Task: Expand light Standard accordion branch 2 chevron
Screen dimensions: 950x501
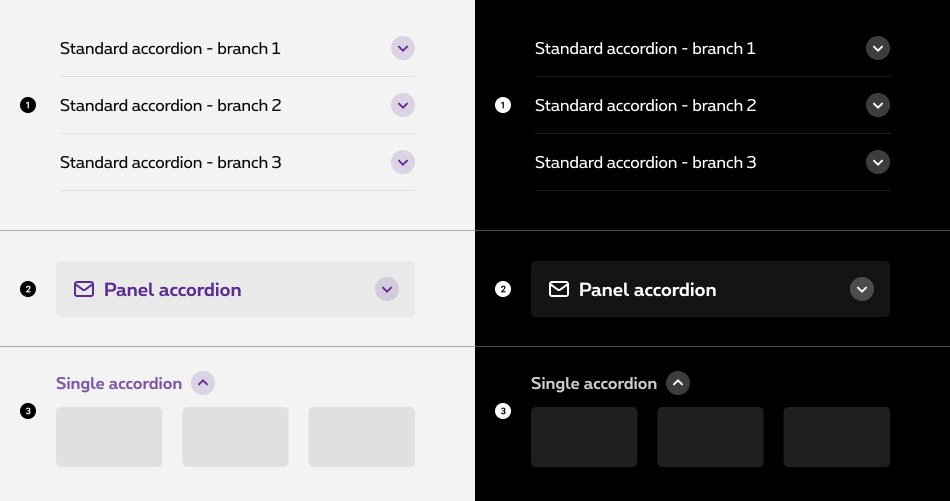Action: pos(403,105)
